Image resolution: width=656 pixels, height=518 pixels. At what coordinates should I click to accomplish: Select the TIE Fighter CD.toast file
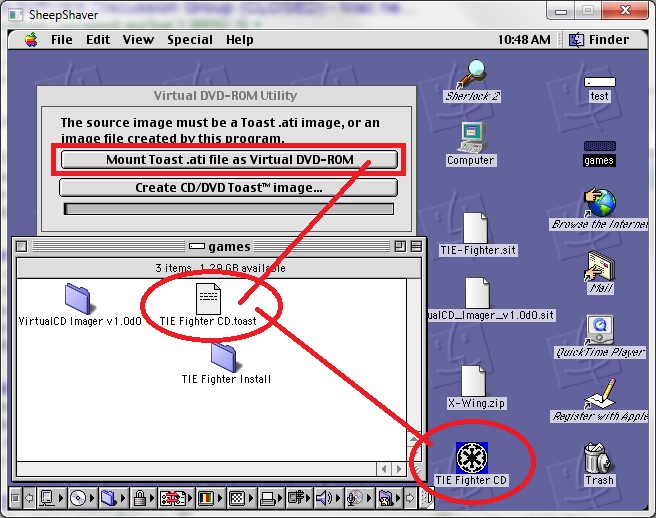[208, 305]
